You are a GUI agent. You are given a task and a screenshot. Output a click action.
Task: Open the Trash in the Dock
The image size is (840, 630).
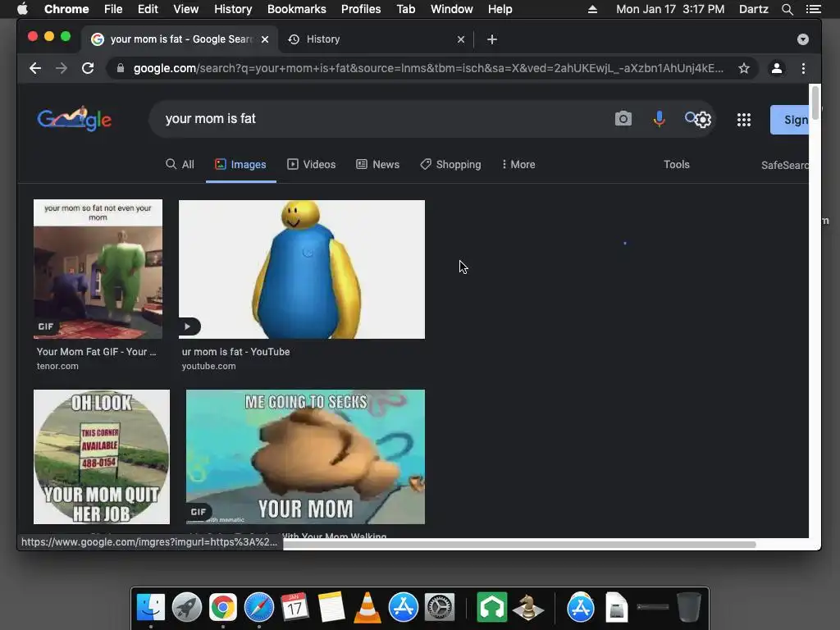pos(689,608)
